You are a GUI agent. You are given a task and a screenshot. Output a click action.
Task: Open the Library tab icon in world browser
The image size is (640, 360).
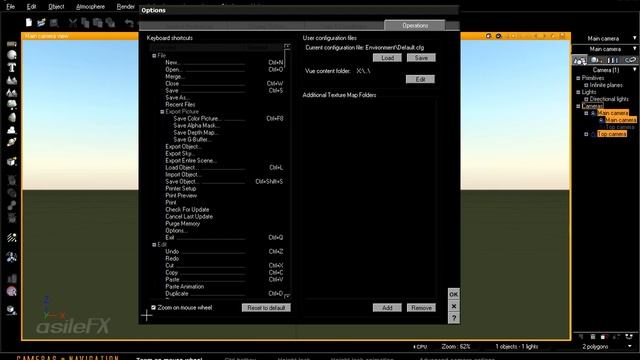[613, 60]
